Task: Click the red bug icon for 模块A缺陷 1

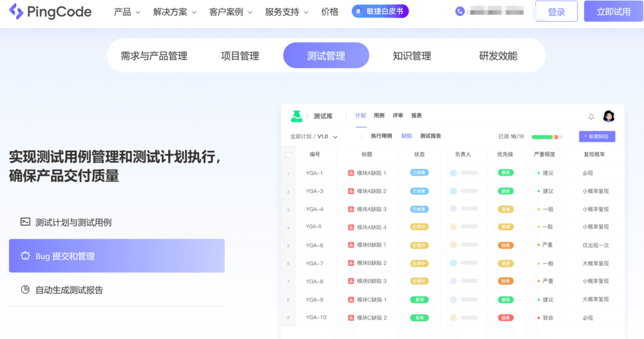Action: point(351,173)
